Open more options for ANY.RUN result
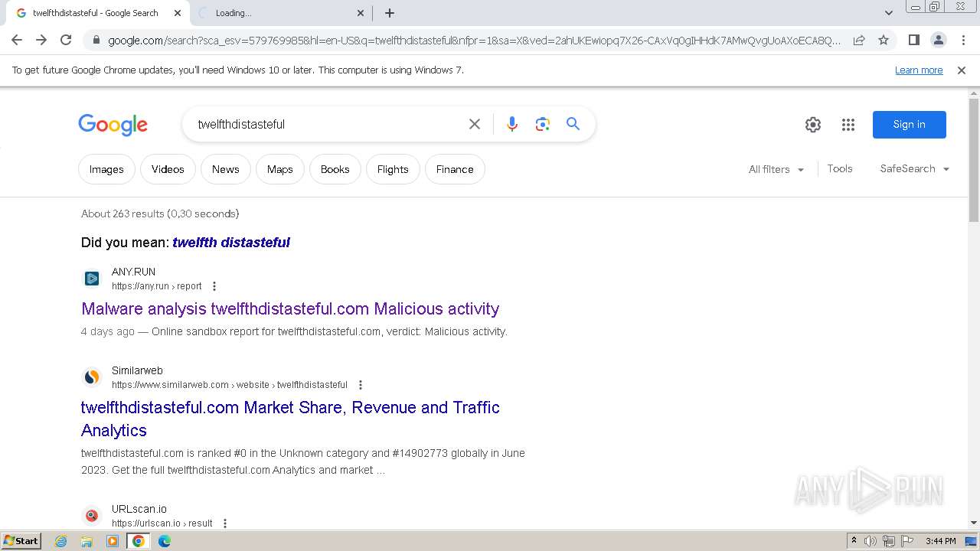980x551 pixels. click(x=214, y=286)
